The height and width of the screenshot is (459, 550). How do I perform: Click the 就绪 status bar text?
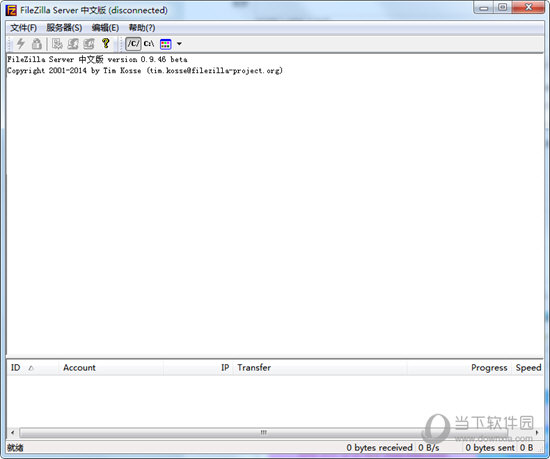tap(15, 448)
